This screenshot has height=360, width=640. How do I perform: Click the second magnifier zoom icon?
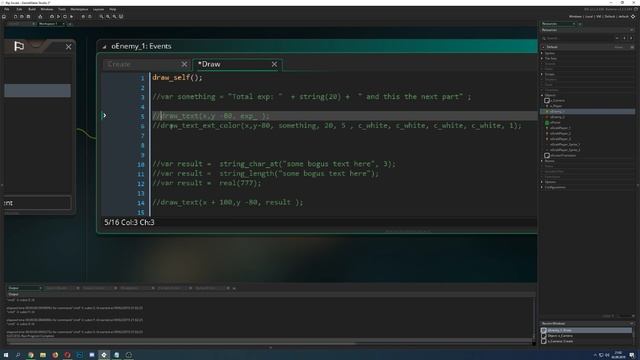pyautogui.click(x=108, y=17)
